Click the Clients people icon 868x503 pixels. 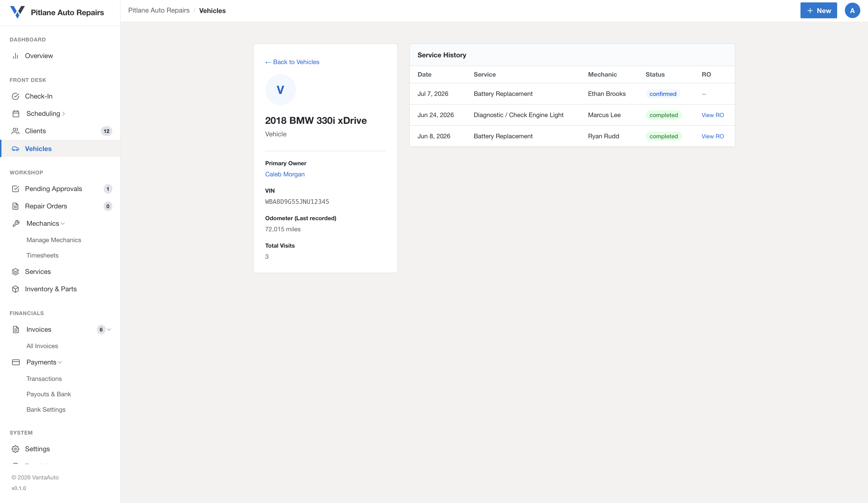(x=15, y=131)
